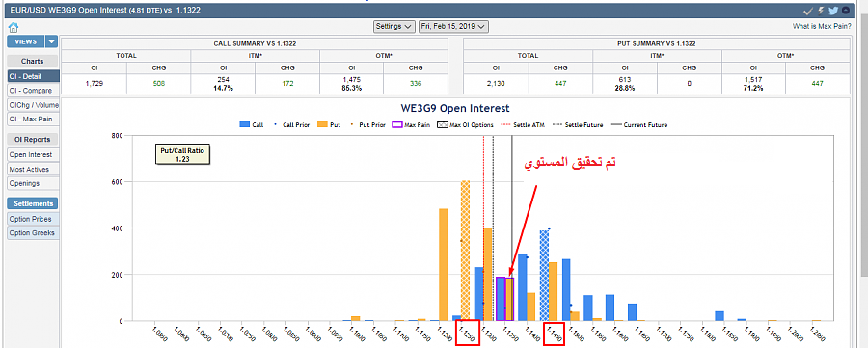The height and width of the screenshot is (348, 868).
Task: Open the Settings dropdown
Action: pos(393,26)
